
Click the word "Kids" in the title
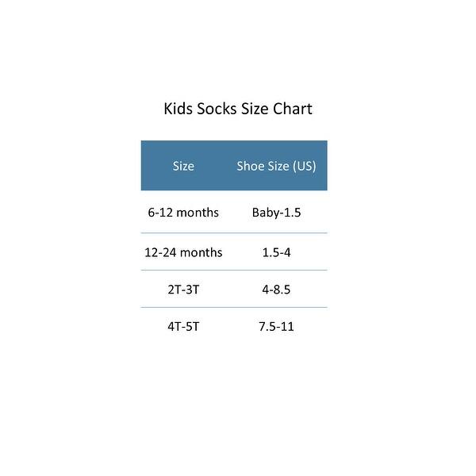point(177,109)
